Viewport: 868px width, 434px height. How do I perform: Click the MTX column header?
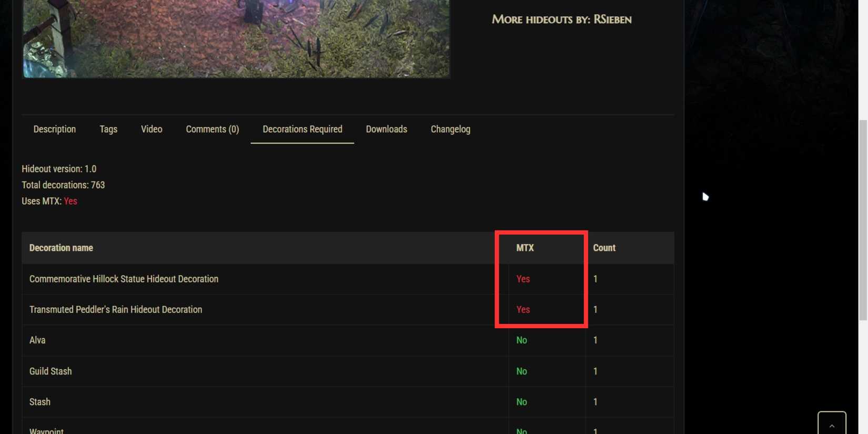point(525,248)
